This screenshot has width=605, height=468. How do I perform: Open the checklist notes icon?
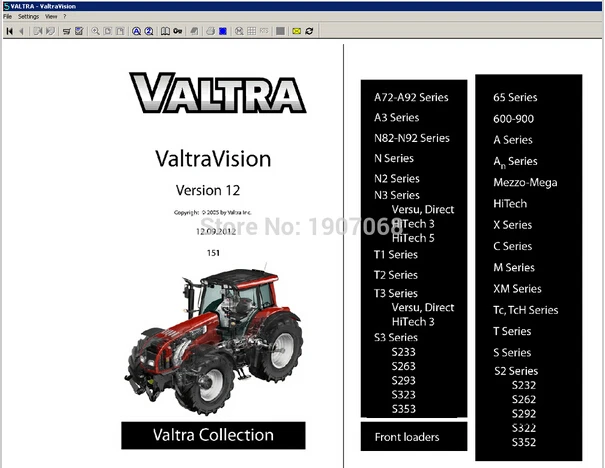click(x=79, y=31)
